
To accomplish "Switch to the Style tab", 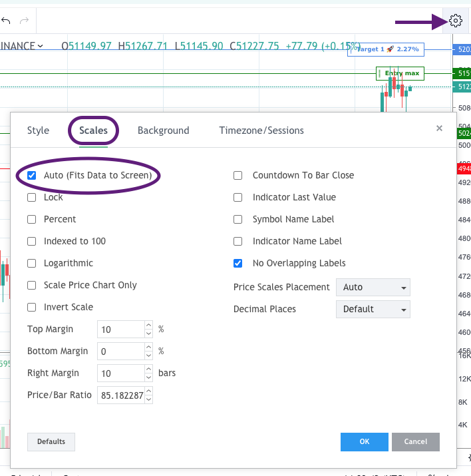I will click(x=38, y=130).
